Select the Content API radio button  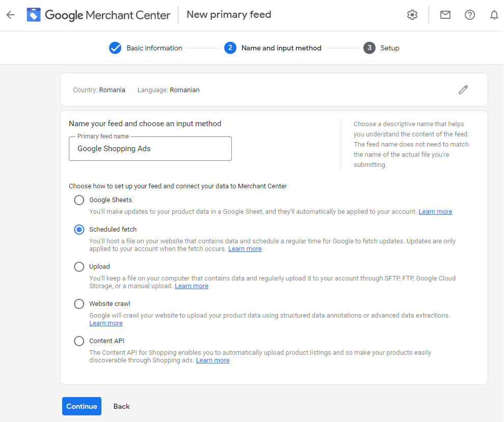pyautogui.click(x=79, y=341)
